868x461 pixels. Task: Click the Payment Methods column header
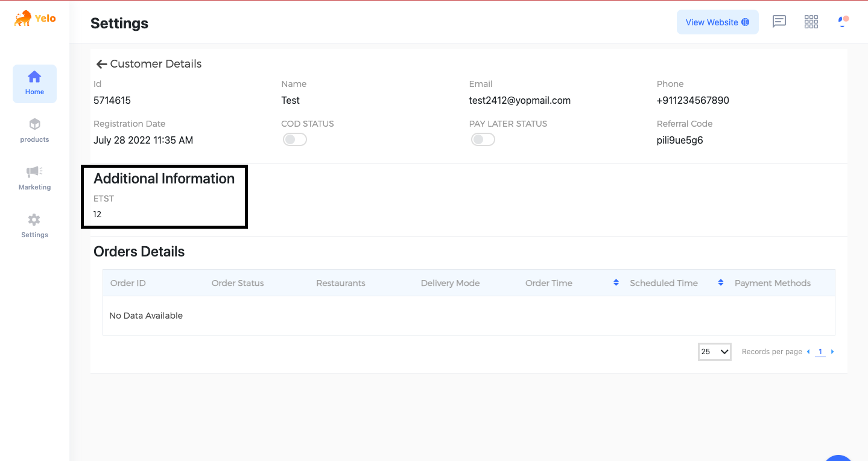pos(773,283)
